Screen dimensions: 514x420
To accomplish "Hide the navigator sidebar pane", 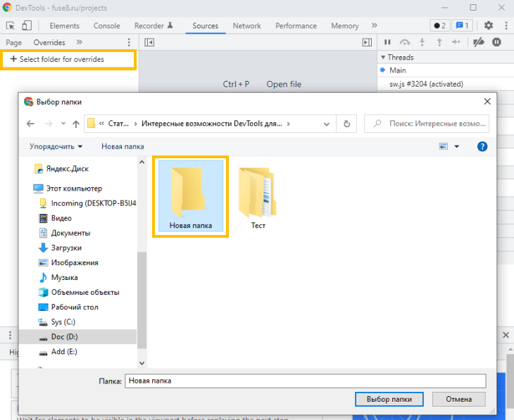I will point(149,43).
